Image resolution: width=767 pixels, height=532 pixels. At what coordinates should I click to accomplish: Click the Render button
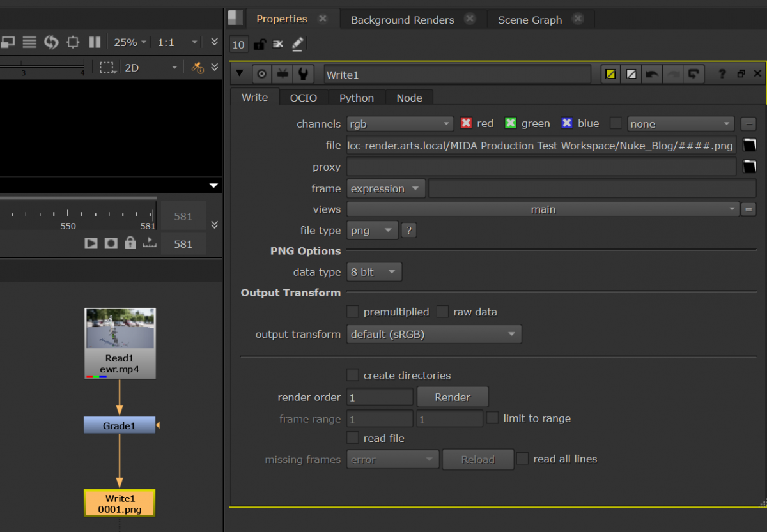tap(453, 397)
